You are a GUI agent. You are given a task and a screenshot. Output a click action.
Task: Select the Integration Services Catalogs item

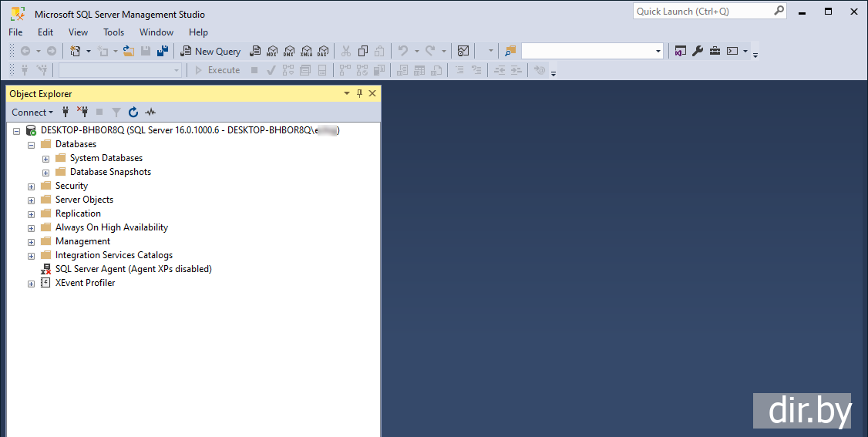(114, 255)
